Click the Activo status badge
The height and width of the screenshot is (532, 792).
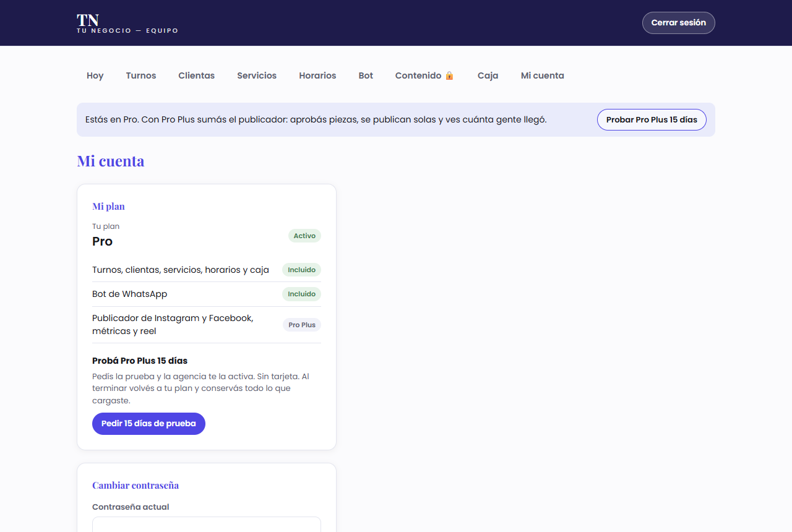[x=304, y=236]
